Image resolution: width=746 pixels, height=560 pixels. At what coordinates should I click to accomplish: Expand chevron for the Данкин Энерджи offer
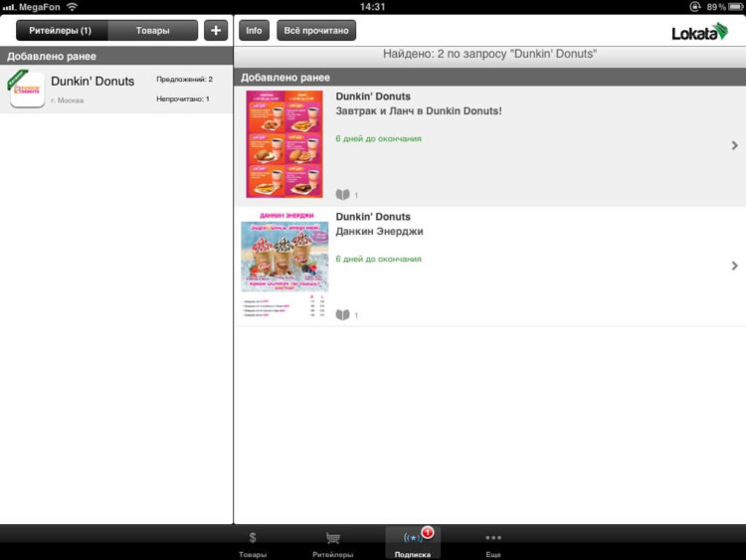coord(735,266)
